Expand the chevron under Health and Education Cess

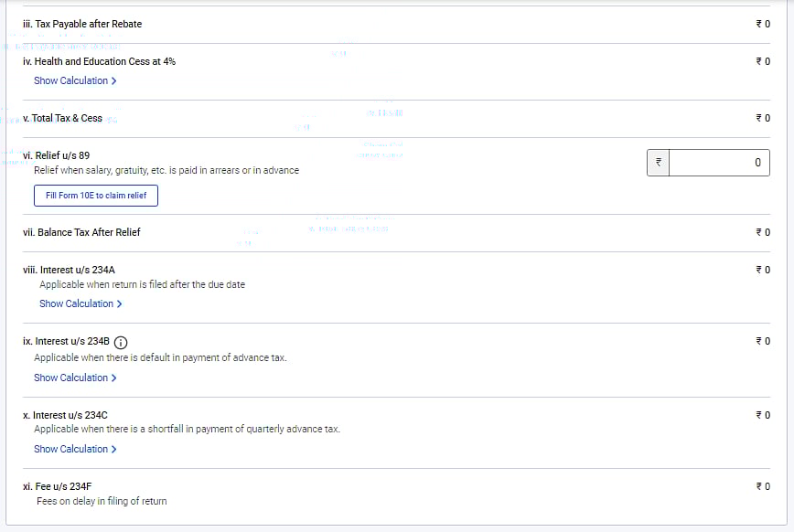[113, 80]
